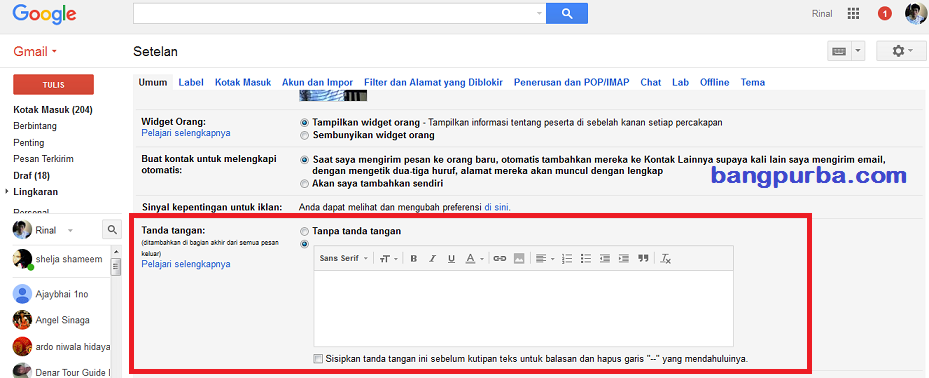Open Penerusan dan POP/IMAP tab

point(572,82)
